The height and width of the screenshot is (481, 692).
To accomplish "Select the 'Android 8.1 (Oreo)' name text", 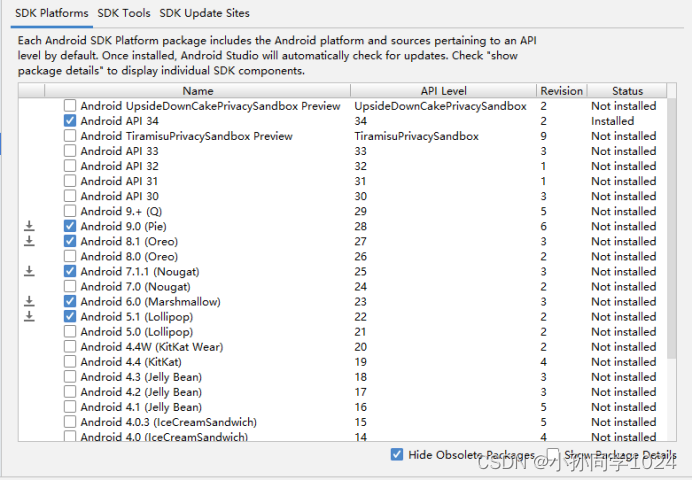I will click(x=129, y=241).
